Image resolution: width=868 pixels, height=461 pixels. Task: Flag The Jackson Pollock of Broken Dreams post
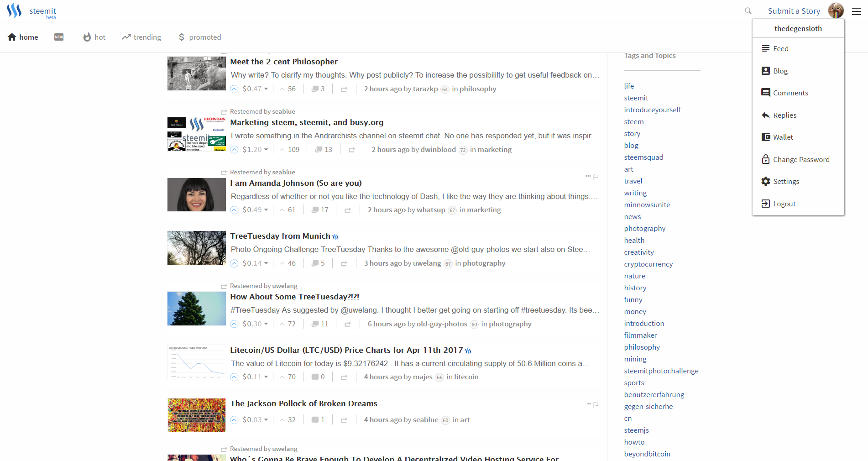coord(596,404)
